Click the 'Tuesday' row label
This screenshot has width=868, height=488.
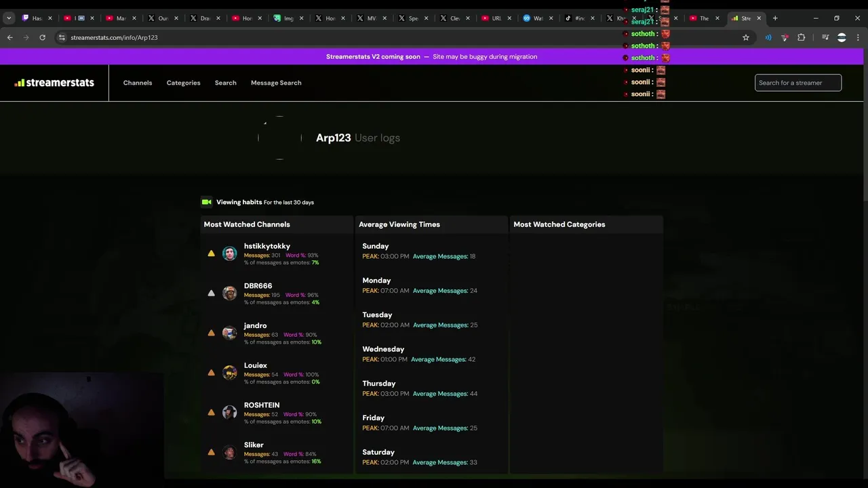(377, 315)
